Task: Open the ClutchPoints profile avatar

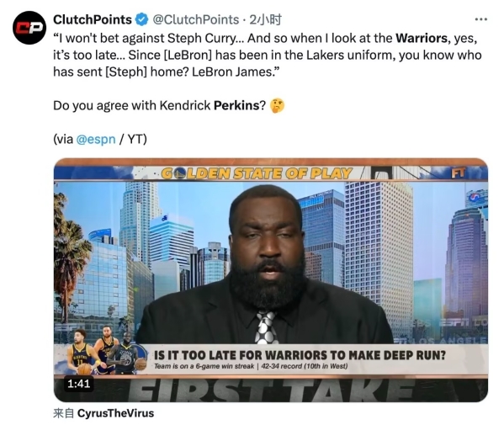Action: click(29, 28)
